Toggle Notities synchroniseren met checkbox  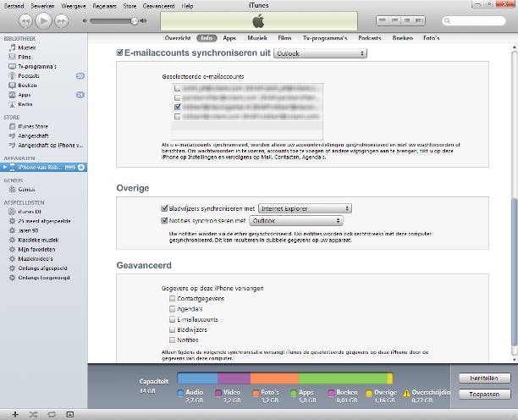coord(164,220)
